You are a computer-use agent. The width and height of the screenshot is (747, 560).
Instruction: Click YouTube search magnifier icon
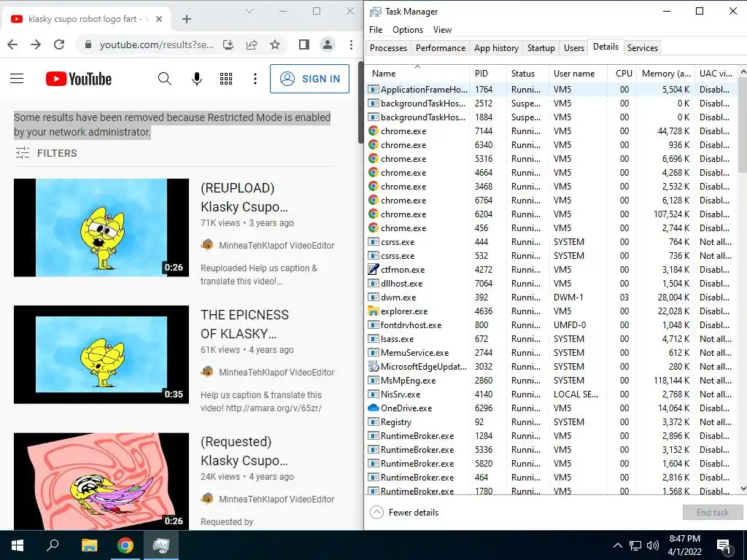(x=164, y=79)
